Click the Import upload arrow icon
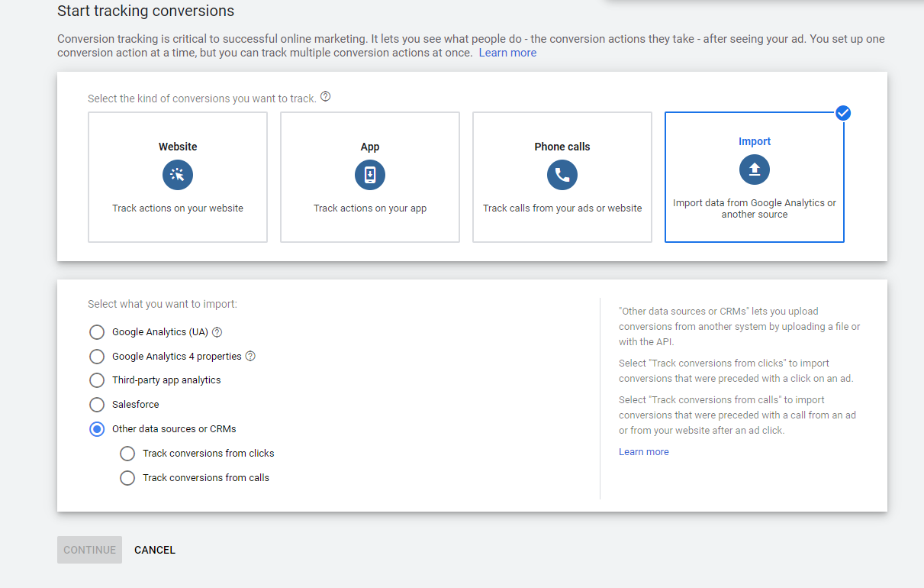 (x=754, y=170)
